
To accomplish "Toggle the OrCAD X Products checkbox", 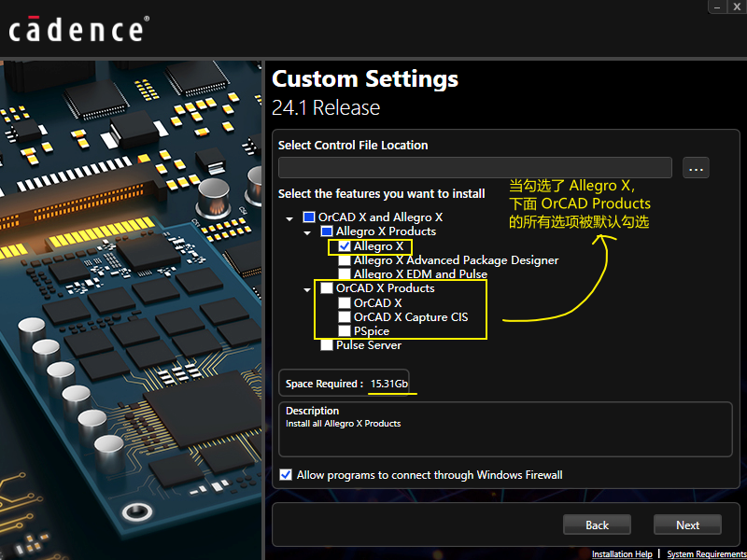I will 327,288.
